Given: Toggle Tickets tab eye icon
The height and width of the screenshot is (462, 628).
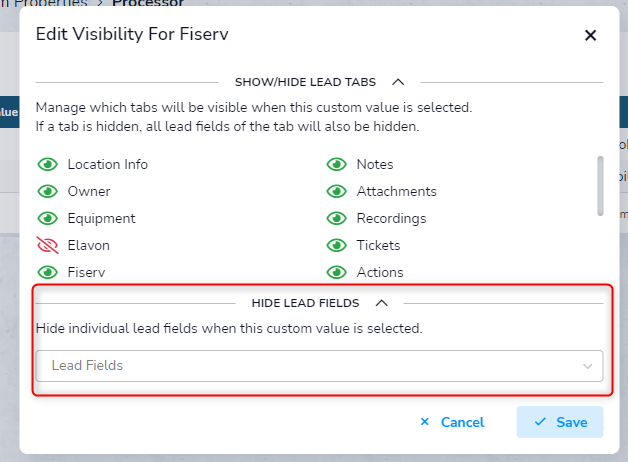Looking at the screenshot, I should (x=336, y=245).
